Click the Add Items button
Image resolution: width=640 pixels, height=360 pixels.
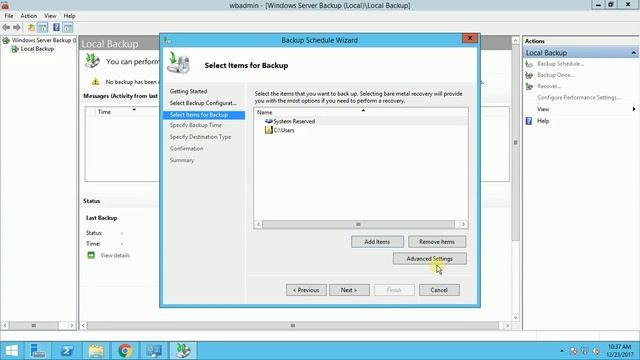[377, 242]
